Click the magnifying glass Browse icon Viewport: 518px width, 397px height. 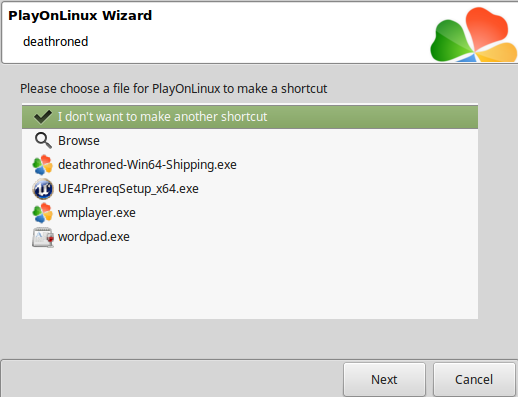point(43,141)
